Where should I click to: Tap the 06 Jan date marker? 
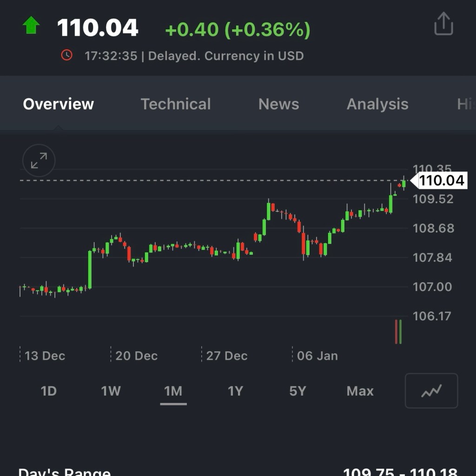pos(317,356)
